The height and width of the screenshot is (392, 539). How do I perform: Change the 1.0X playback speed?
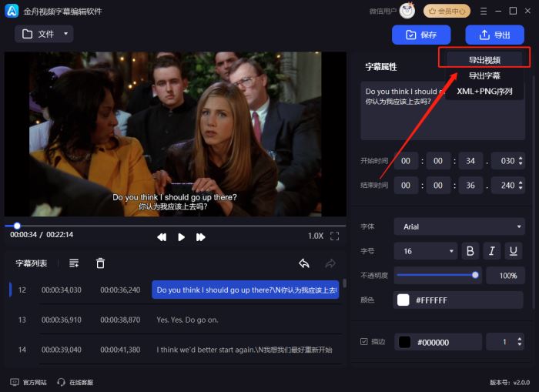316,236
